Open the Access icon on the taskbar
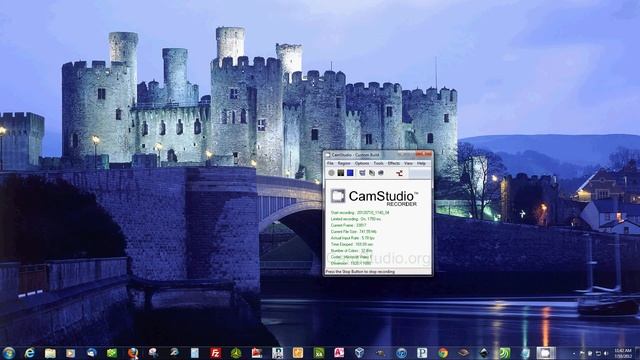 [339, 353]
